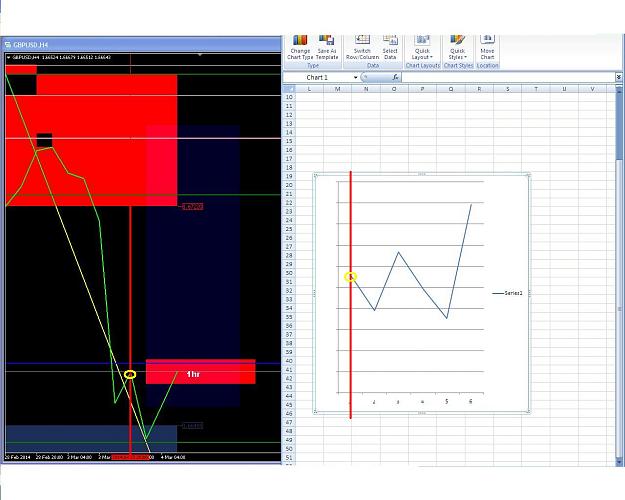Select row 14 header
The image size is (625, 500).
tap(289, 132)
